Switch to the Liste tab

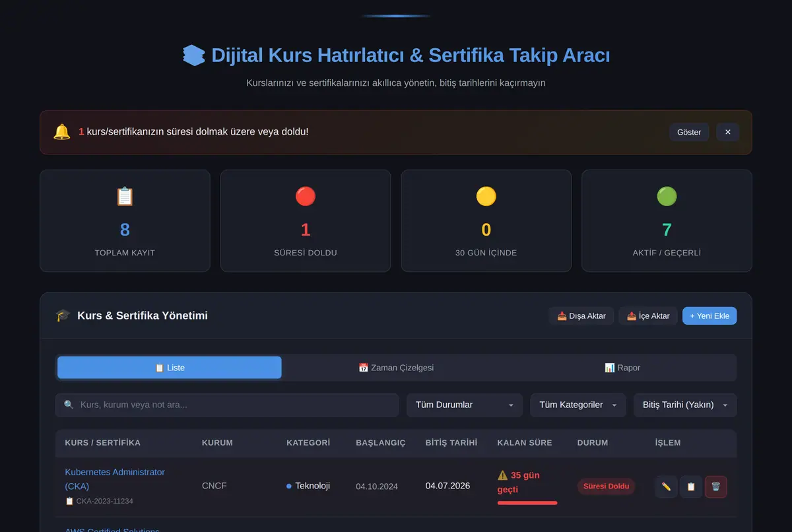(x=170, y=368)
